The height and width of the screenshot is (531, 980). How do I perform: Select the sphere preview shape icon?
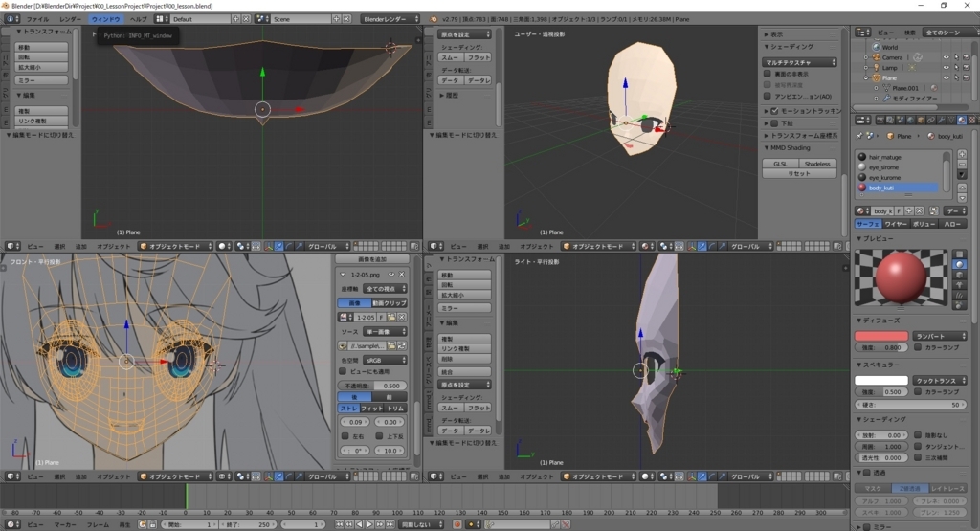coord(960,265)
